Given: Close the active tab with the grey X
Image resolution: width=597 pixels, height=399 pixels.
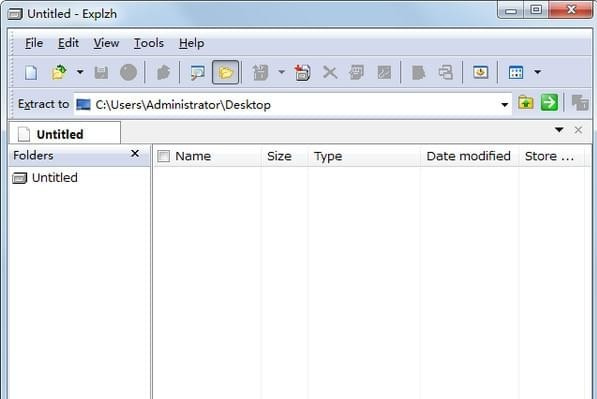Looking at the screenshot, I should click(578, 130).
